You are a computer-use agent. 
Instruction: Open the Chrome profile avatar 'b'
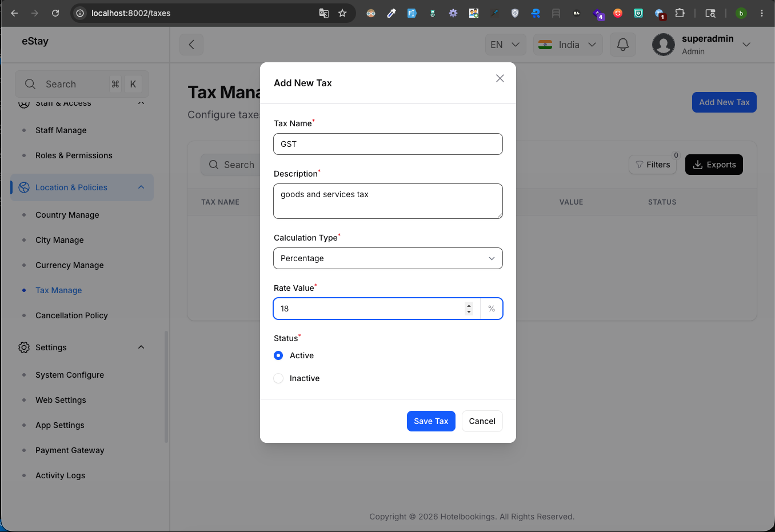click(x=741, y=13)
